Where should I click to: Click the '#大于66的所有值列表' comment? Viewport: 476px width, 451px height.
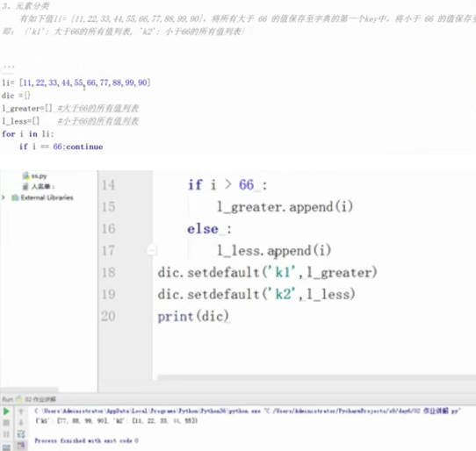coord(98,108)
